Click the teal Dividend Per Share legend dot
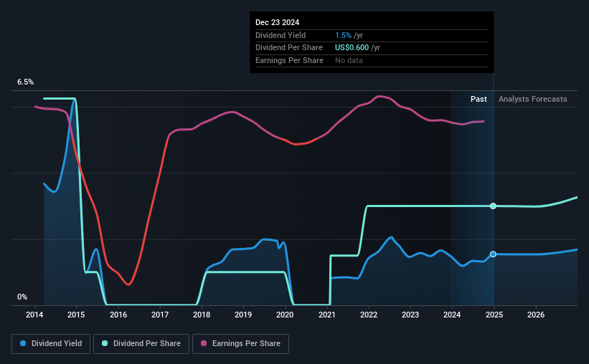589x364 pixels. (105, 343)
